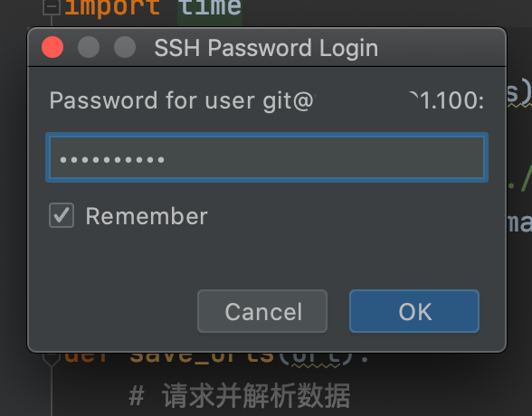Place cursor on highlighted time module name
532x416 pixels.
point(210,7)
